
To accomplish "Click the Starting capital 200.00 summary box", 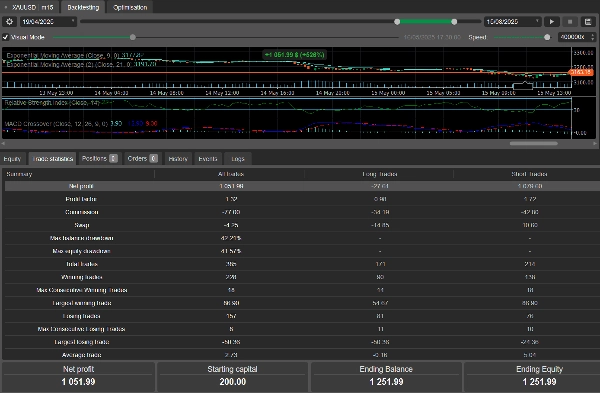I will coord(232,376).
